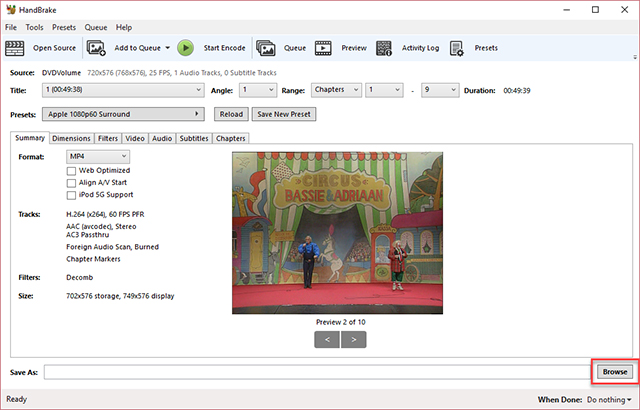The height and width of the screenshot is (410, 640).
Task: Click the Browse button
Action: (614, 372)
